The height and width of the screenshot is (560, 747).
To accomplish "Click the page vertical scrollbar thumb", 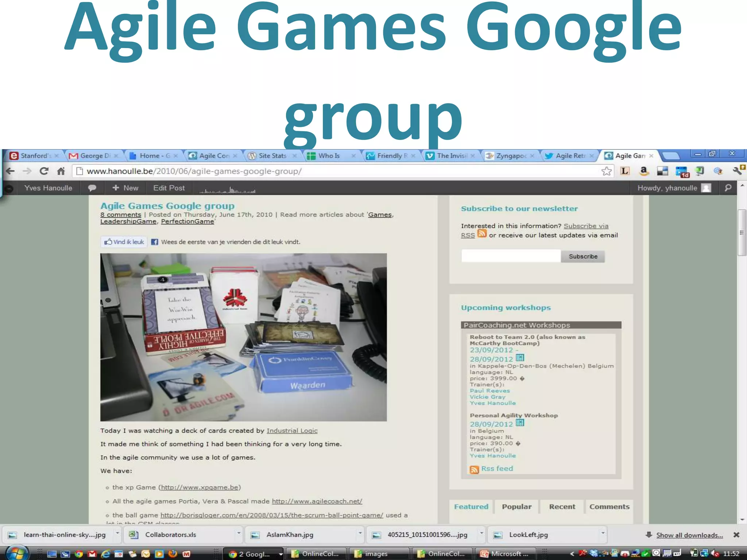I will pyautogui.click(x=742, y=233).
